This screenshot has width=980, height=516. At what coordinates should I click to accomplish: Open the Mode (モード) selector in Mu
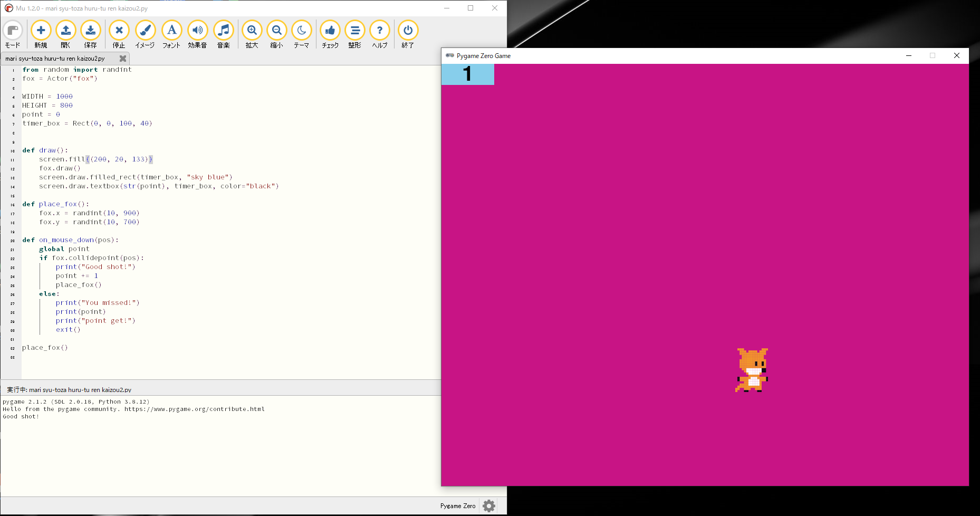(x=13, y=34)
